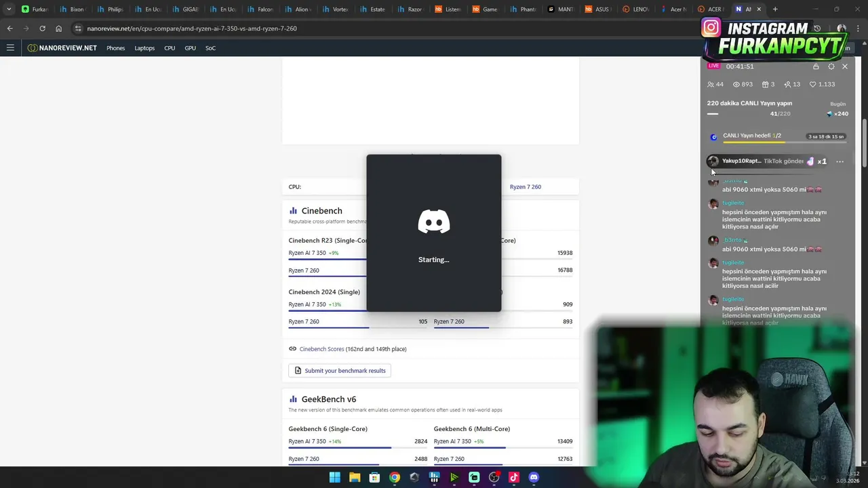Open File Explorer from the taskbar
Screen dimensions: 868x488
355,477
